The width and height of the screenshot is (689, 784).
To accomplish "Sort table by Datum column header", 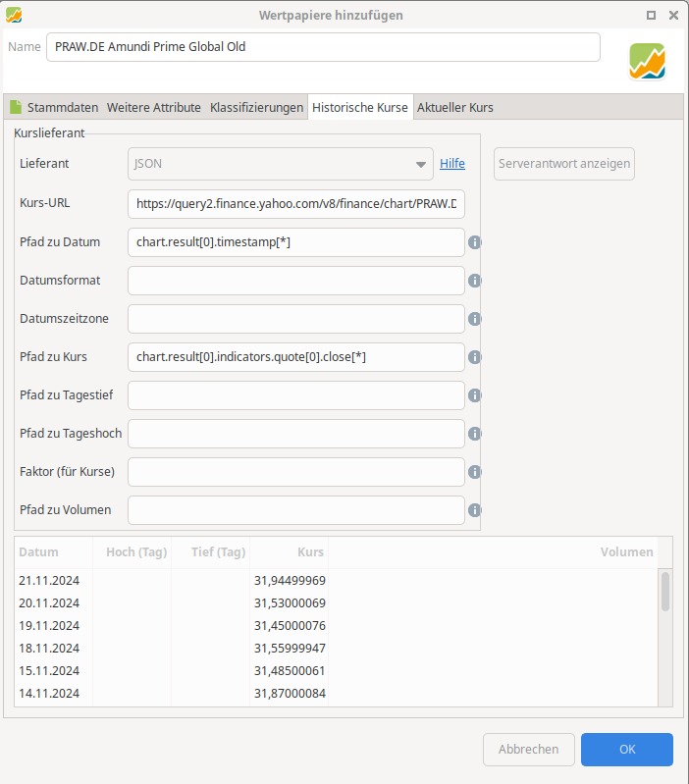I will click(39, 552).
